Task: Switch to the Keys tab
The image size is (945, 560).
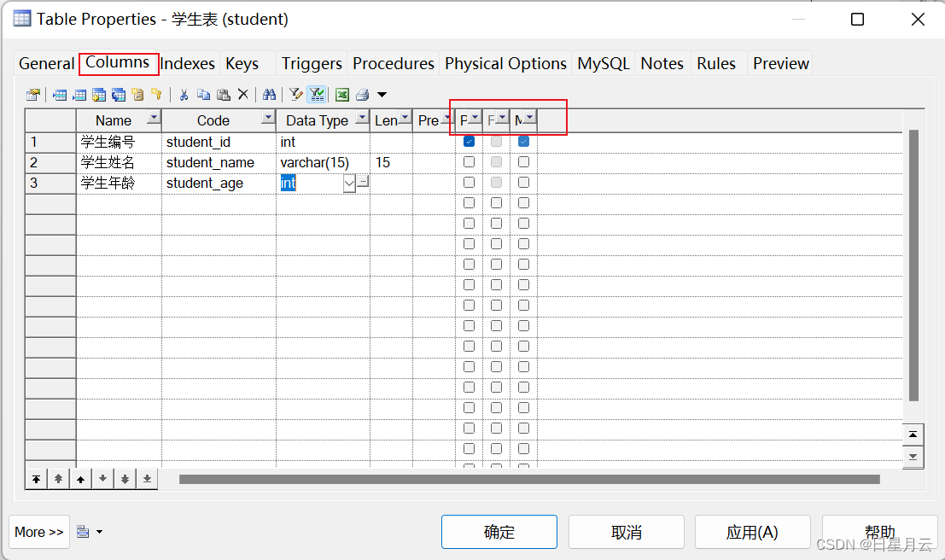Action: 242,63
